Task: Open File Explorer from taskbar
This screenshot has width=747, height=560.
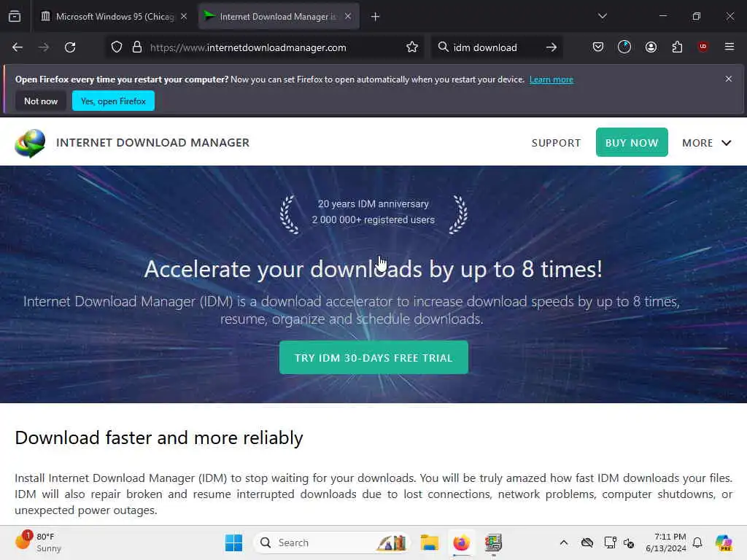Action: [429, 542]
